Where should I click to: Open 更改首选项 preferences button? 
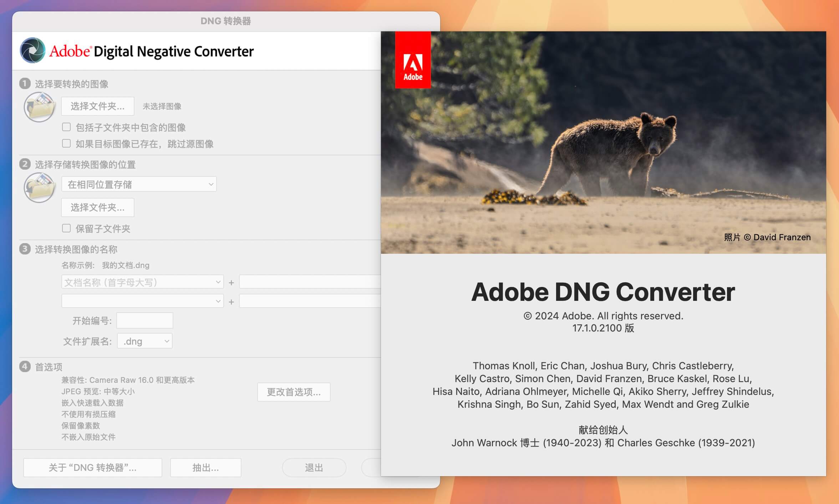pyautogui.click(x=294, y=392)
